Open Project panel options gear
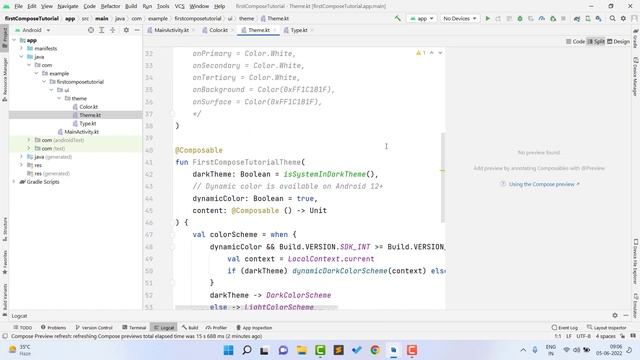Viewport: 640px width, 360px height. click(126, 30)
